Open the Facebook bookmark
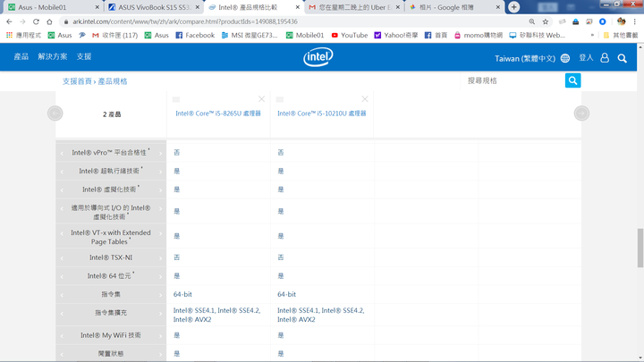644x362 pixels. coord(195,35)
